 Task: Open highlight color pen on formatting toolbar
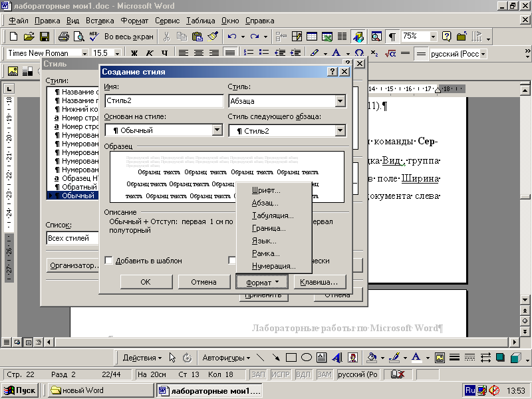[x=315, y=53]
